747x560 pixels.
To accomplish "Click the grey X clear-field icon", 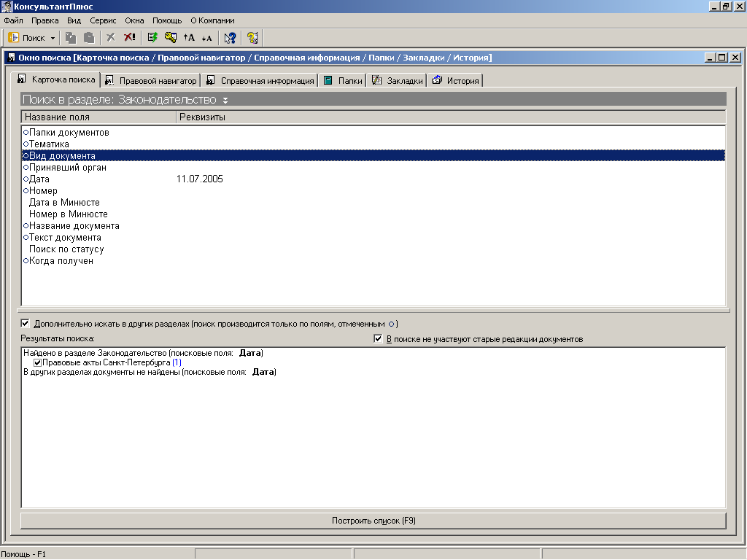I will (x=111, y=38).
